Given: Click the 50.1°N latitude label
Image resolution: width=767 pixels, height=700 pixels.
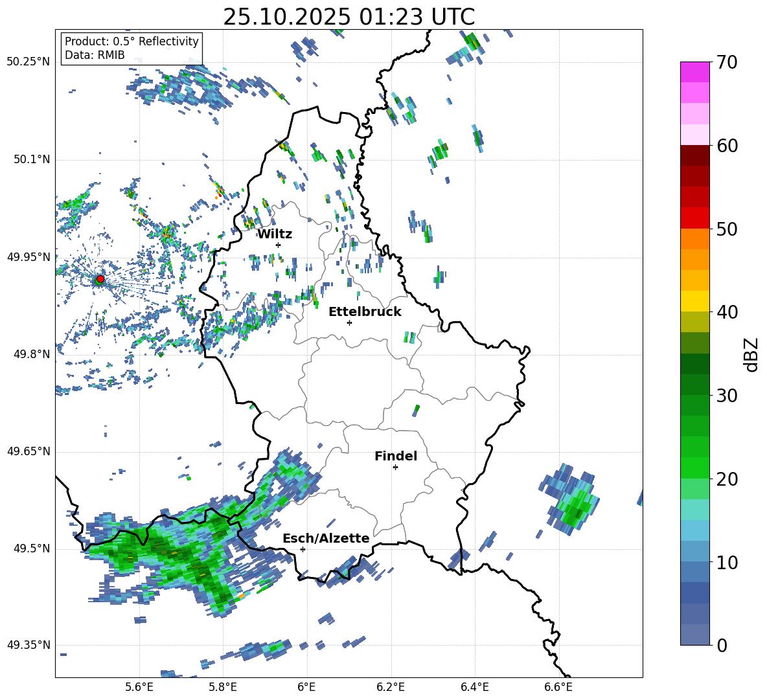Looking at the screenshot, I should (31, 159).
